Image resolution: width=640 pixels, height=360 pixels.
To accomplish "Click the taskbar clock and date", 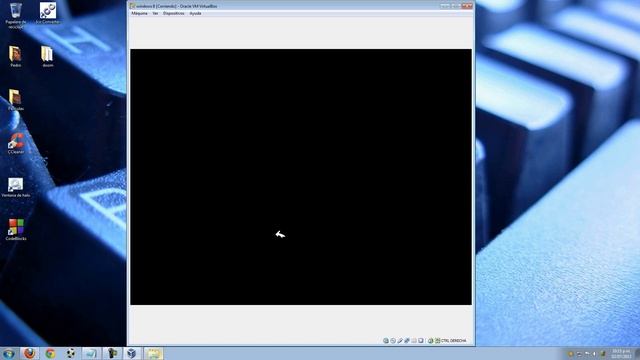I will point(621,353).
